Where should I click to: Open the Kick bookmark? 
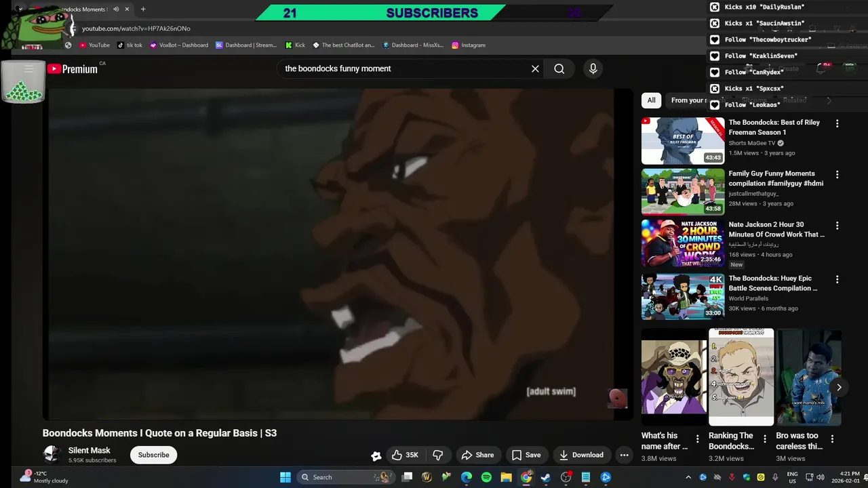pos(295,45)
